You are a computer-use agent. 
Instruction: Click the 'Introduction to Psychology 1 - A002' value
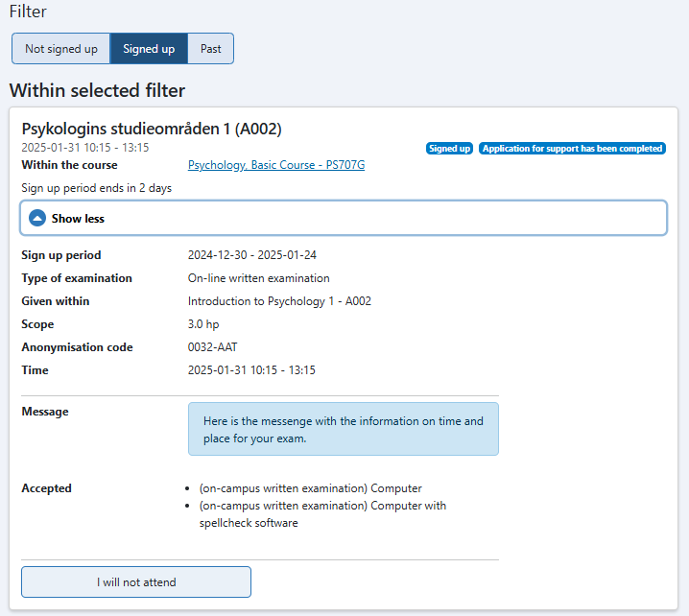coord(279,301)
